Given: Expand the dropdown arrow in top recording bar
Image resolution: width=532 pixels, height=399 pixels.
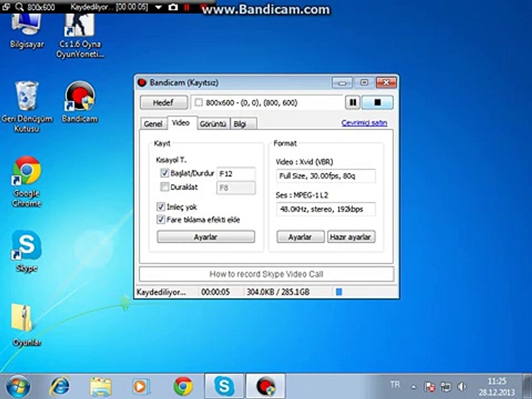Looking at the screenshot, I should click(x=158, y=7).
